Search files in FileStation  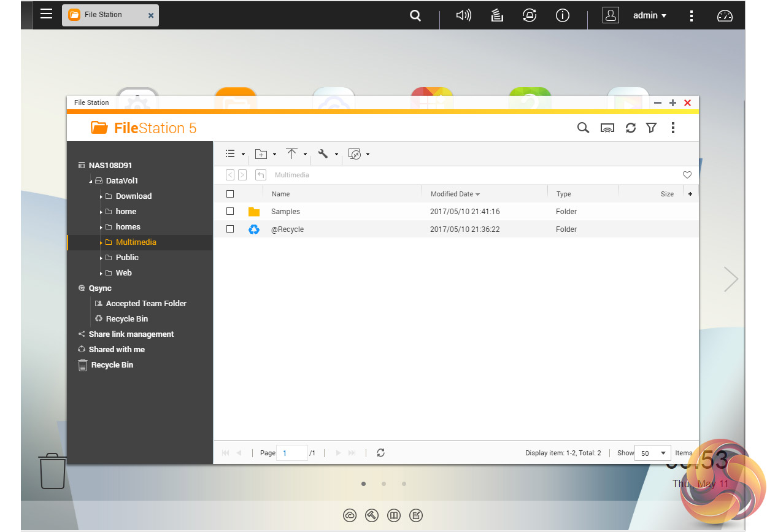(583, 128)
